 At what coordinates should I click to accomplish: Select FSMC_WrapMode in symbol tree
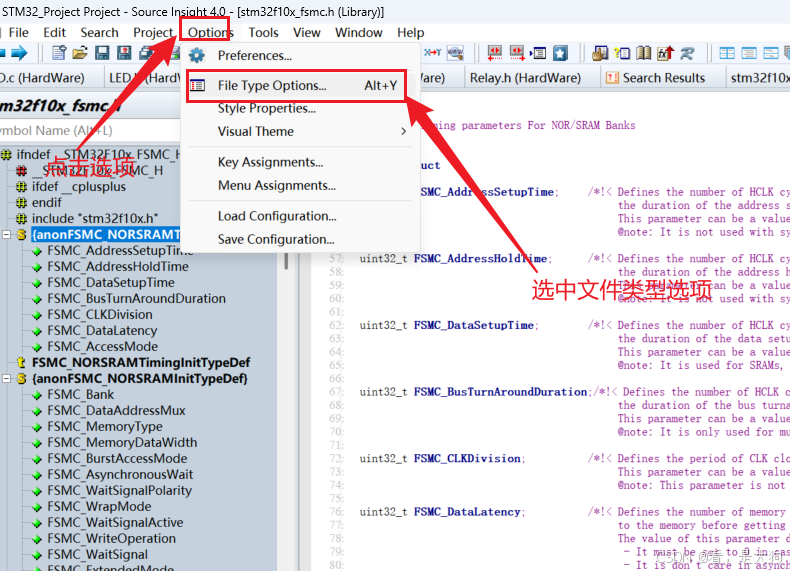click(x=99, y=506)
